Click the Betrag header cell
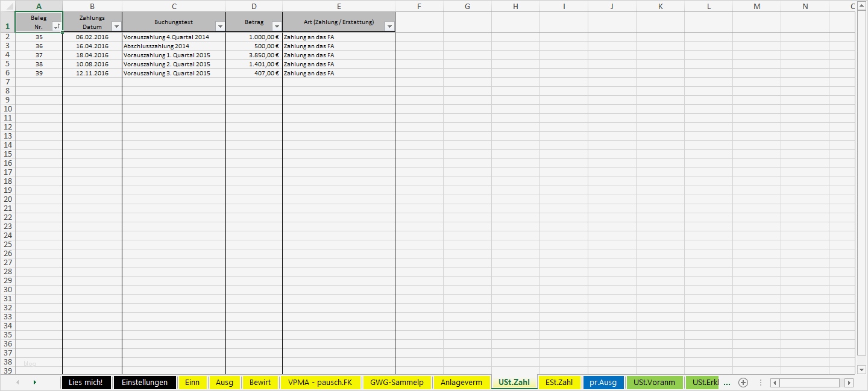Screen dimensions: 868x391 click(254, 22)
